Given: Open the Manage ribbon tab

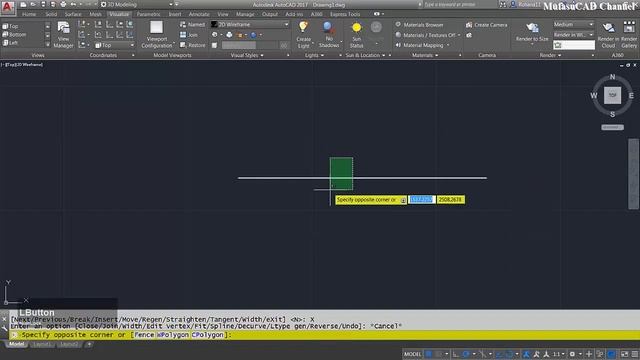Looking at the screenshot, I should click(245, 14).
